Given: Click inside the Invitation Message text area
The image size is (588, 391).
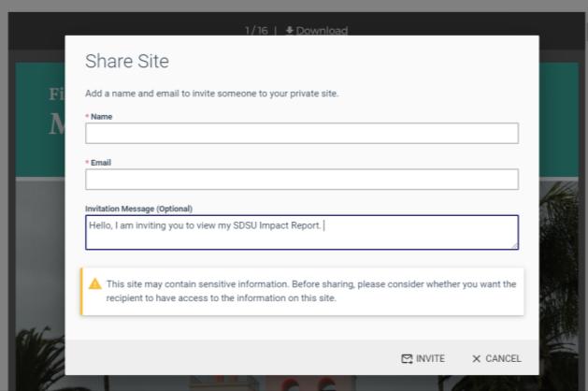Looking at the screenshot, I should [x=301, y=232].
